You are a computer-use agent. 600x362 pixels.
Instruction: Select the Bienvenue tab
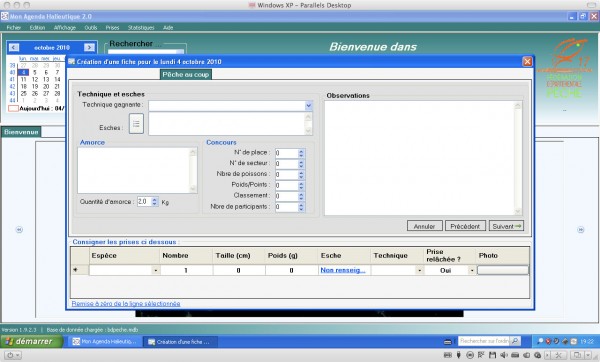tap(21, 132)
